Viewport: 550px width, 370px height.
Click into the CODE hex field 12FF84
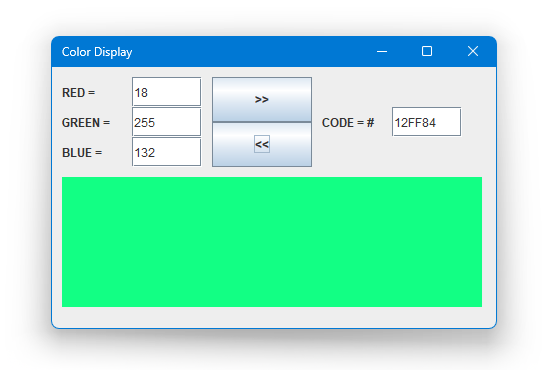(427, 122)
